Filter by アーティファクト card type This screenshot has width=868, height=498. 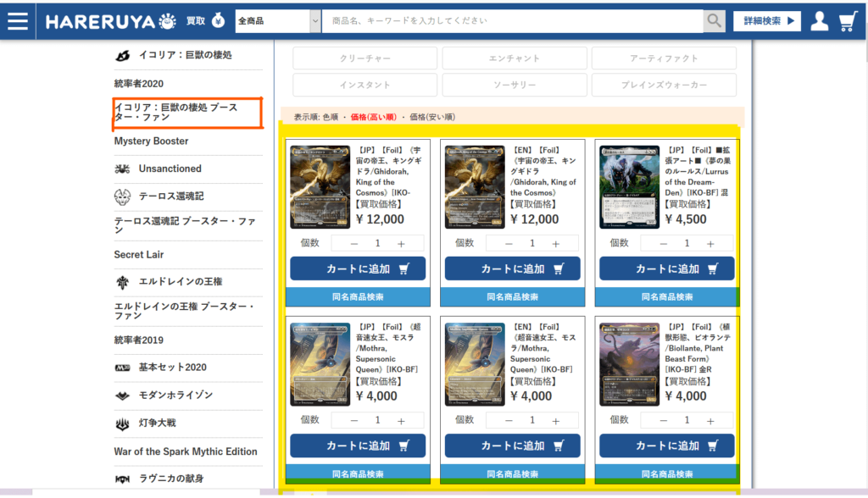point(664,58)
